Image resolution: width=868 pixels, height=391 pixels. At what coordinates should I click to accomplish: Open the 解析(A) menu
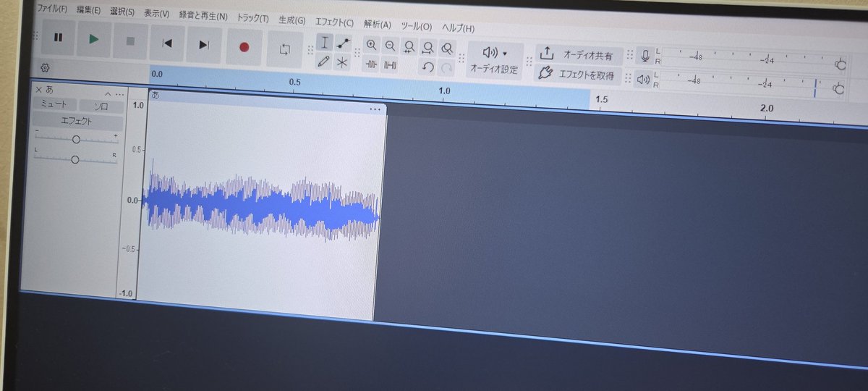tap(378, 25)
